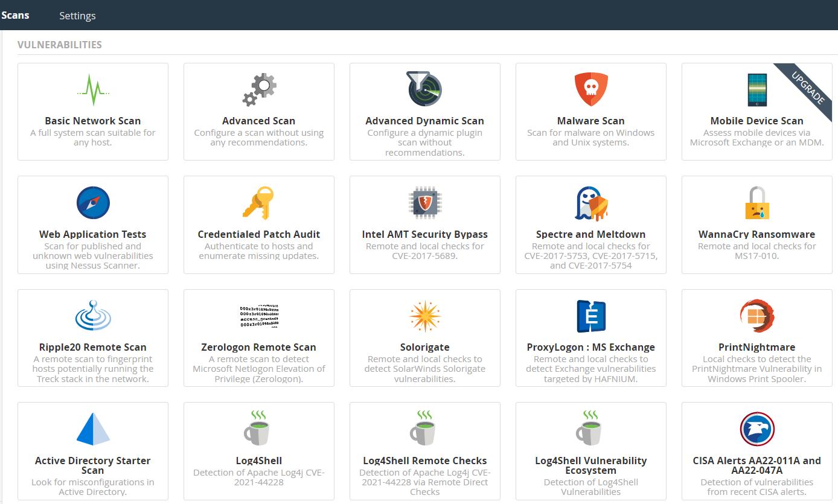Click the Ripple20 Treck stack description
The height and width of the screenshot is (504, 838).
coord(93,369)
